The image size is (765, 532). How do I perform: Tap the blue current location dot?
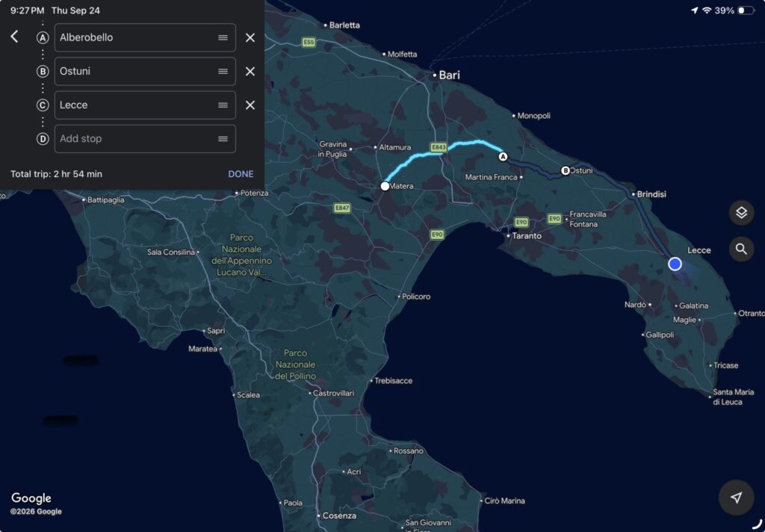point(675,264)
